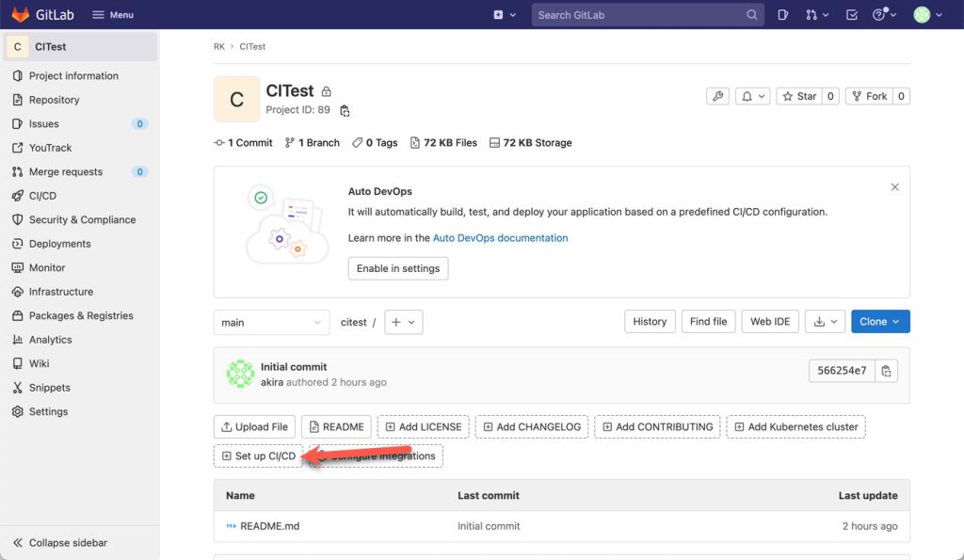The width and height of the screenshot is (964, 560).
Task: Star the project
Action: [x=799, y=96]
